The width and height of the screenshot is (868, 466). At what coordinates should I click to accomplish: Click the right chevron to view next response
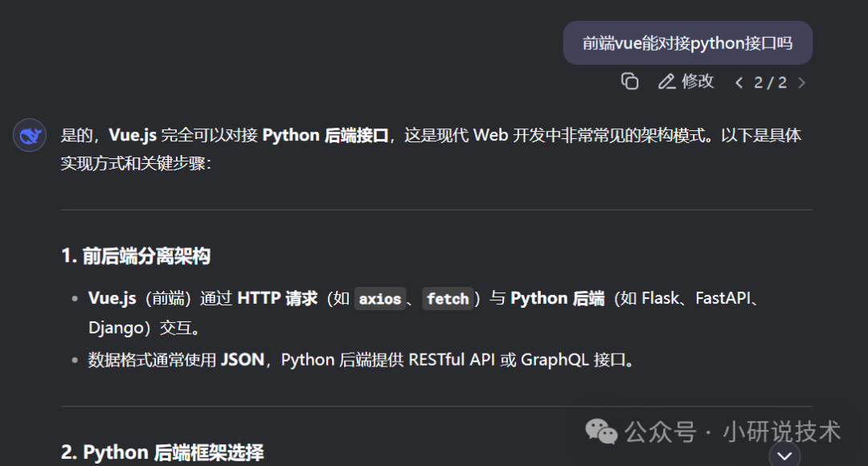pyautogui.click(x=803, y=81)
